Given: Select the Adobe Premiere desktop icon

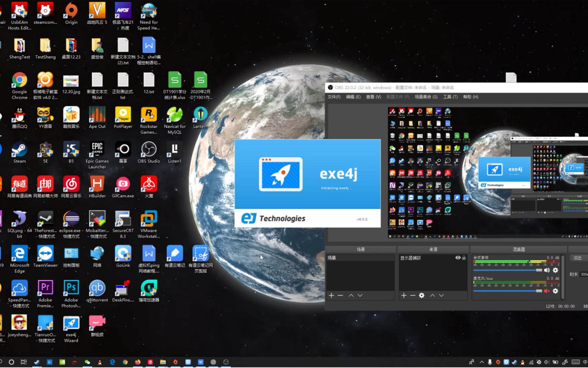Looking at the screenshot, I should (45, 294).
